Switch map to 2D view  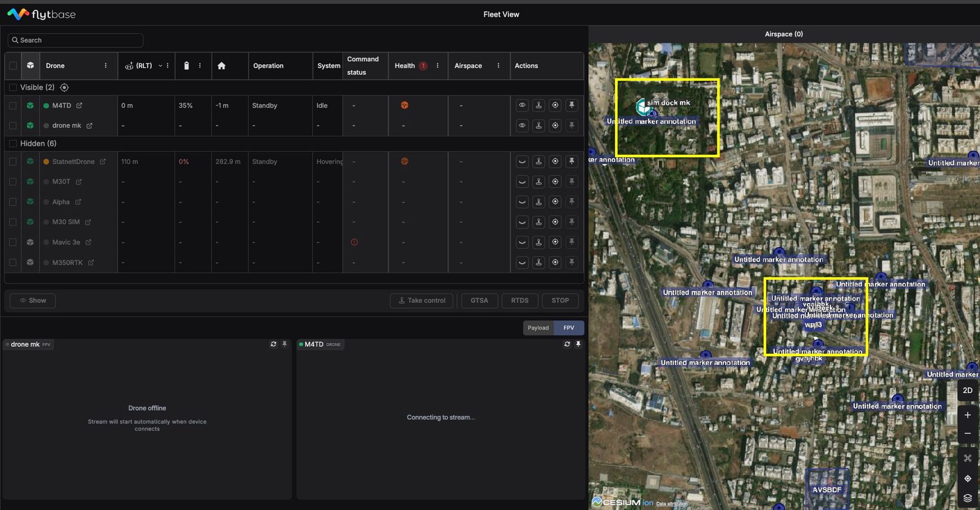click(x=968, y=390)
